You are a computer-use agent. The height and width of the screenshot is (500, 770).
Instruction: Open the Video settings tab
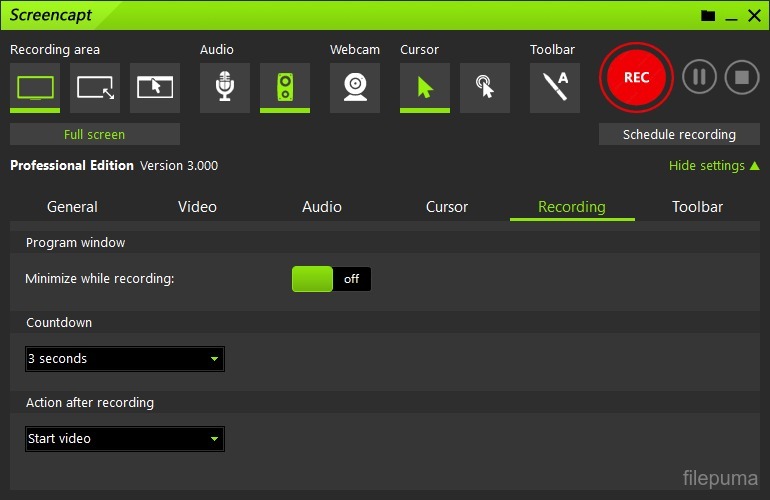point(197,207)
